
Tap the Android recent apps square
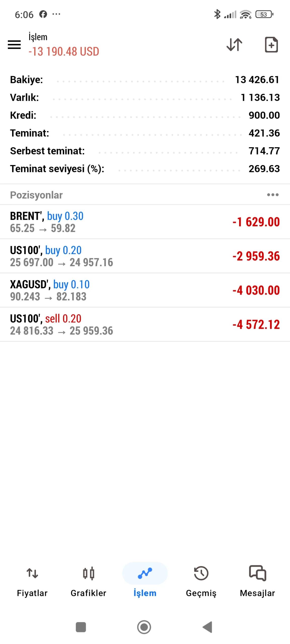[81, 627]
